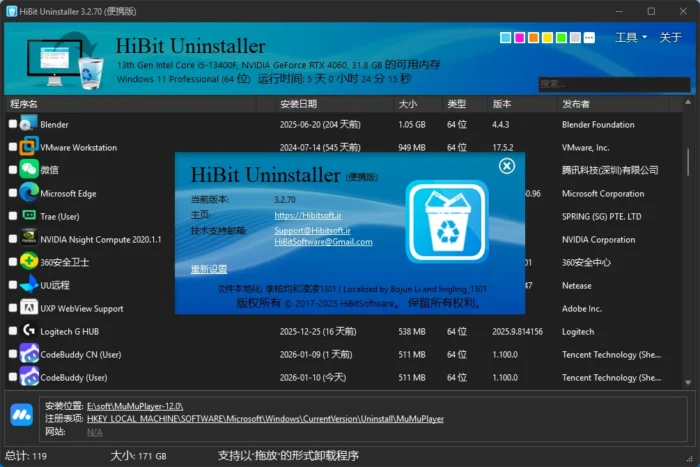Click the WeChat (微信) green icon

pyautogui.click(x=29, y=170)
